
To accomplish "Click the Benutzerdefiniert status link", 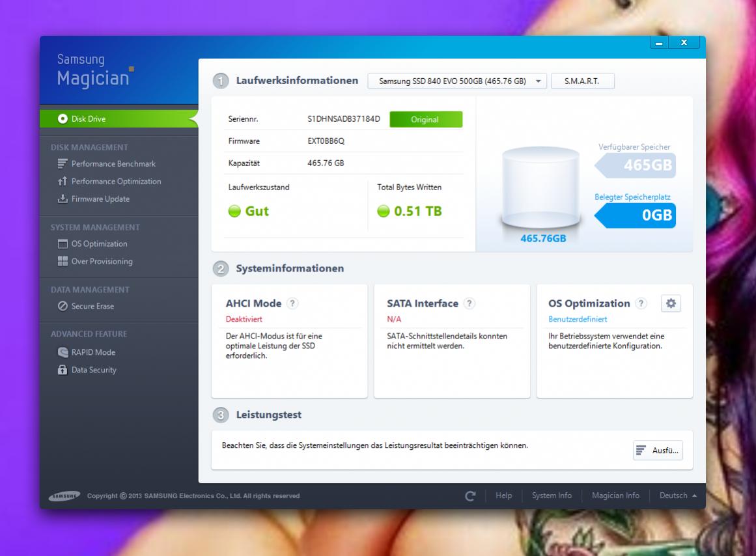I will click(578, 319).
